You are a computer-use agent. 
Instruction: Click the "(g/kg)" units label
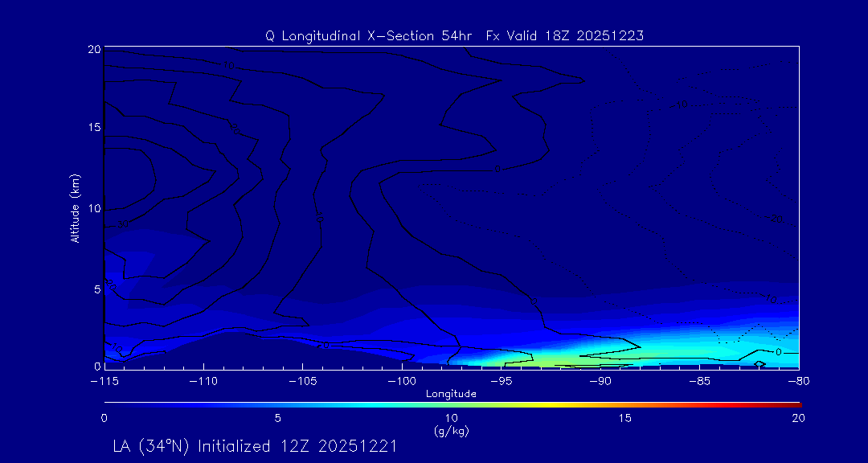452,431
